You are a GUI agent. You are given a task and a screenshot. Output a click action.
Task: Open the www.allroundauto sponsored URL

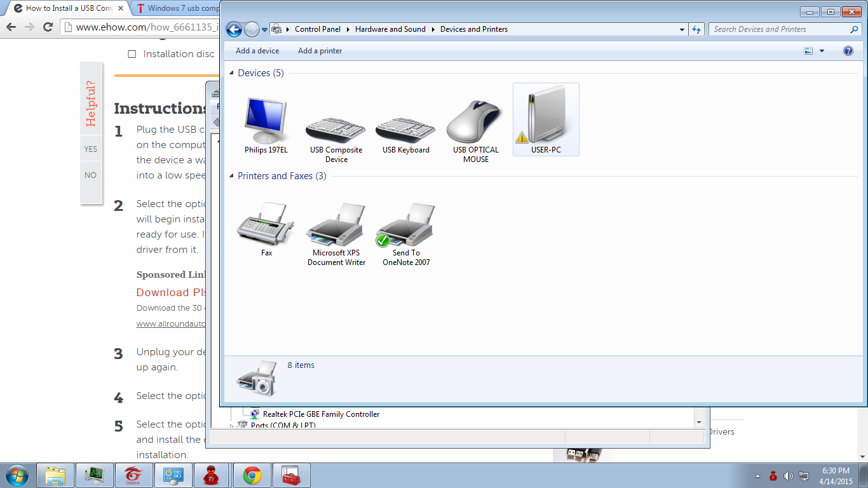click(x=171, y=323)
